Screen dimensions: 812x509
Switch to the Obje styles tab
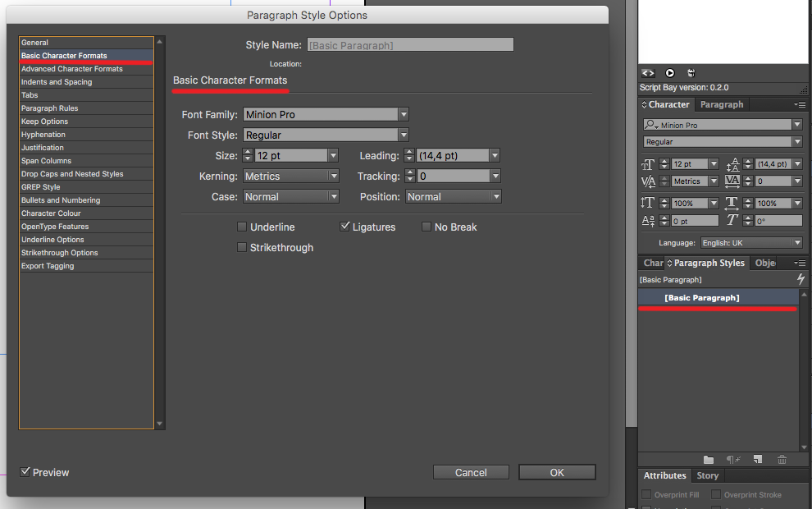(x=765, y=264)
